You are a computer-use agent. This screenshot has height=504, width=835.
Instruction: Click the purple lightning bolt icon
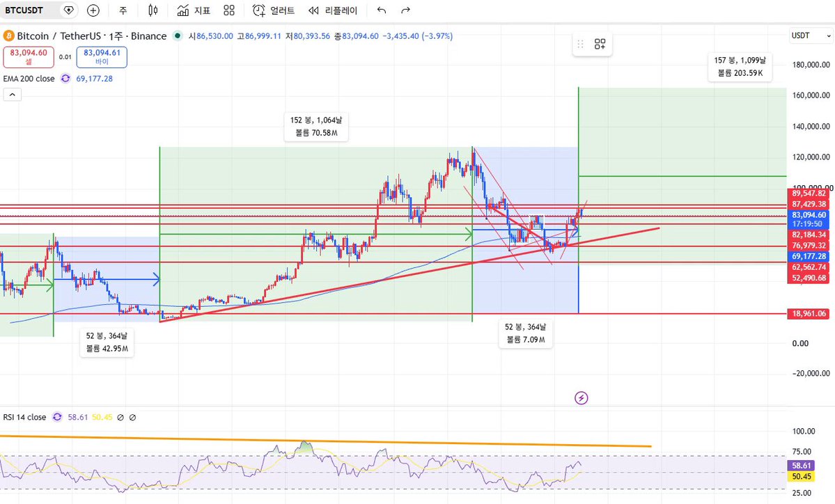coord(582,397)
